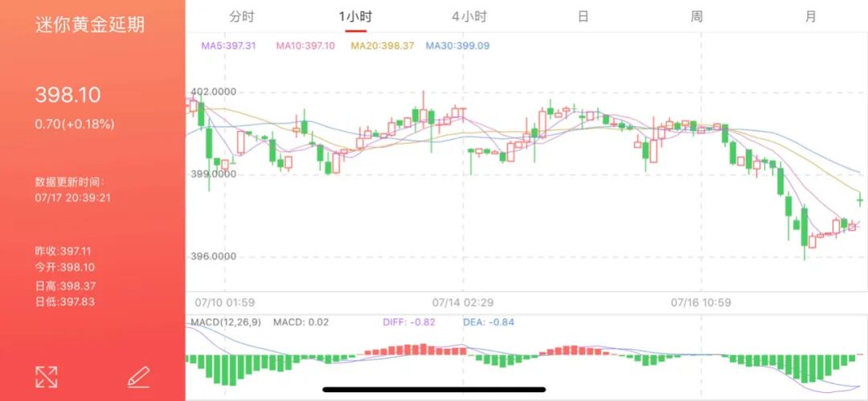Tap the fullscreen expand arrows icon
Viewport: 868px width, 401px height.
47,377
